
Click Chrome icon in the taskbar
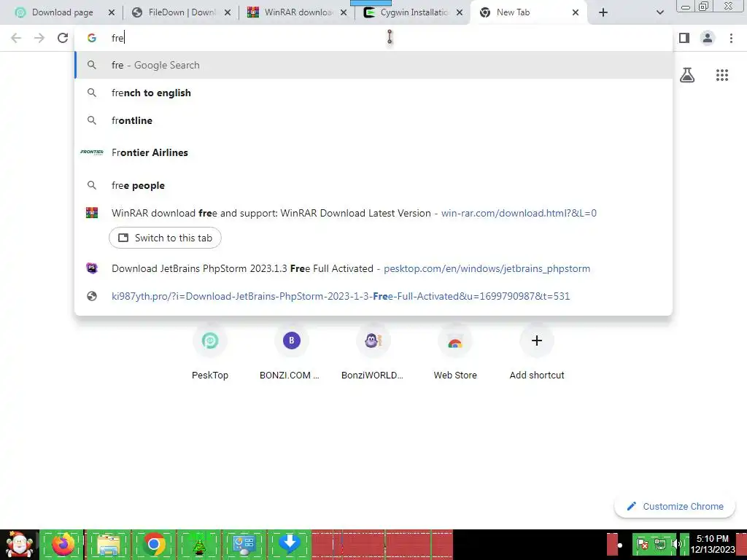pyautogui.click(x=154, y=545)
